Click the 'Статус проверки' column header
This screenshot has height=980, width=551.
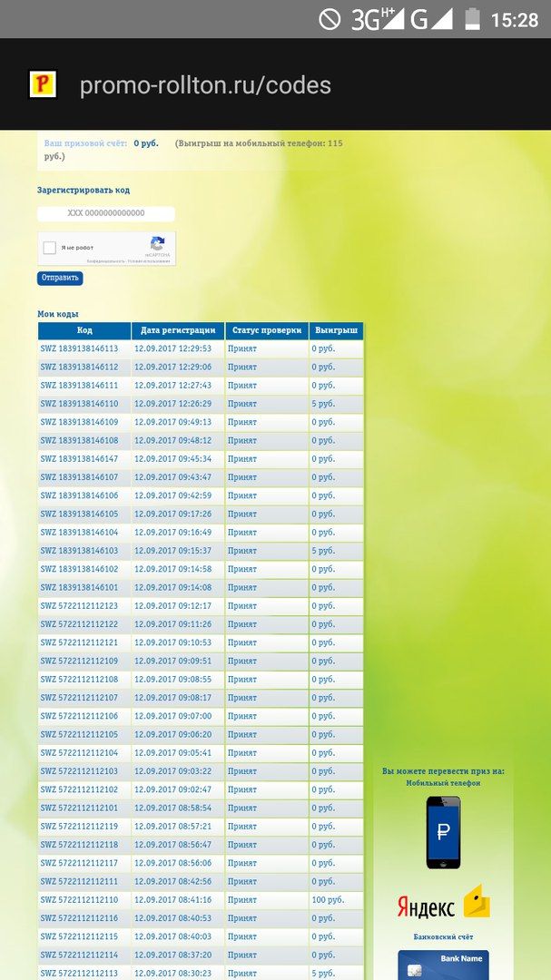(x=266, y=330)
